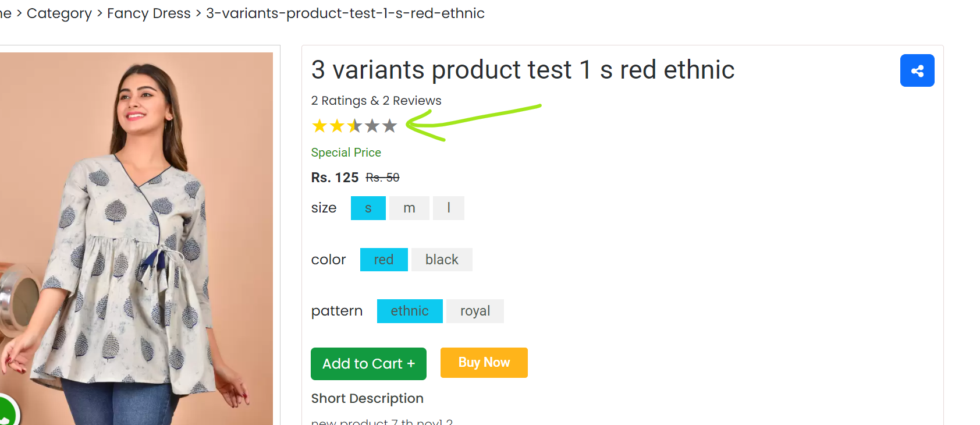Pick the ethnic pattern option
The width and height of the screenshot is (980, 425).
[410, 311]
